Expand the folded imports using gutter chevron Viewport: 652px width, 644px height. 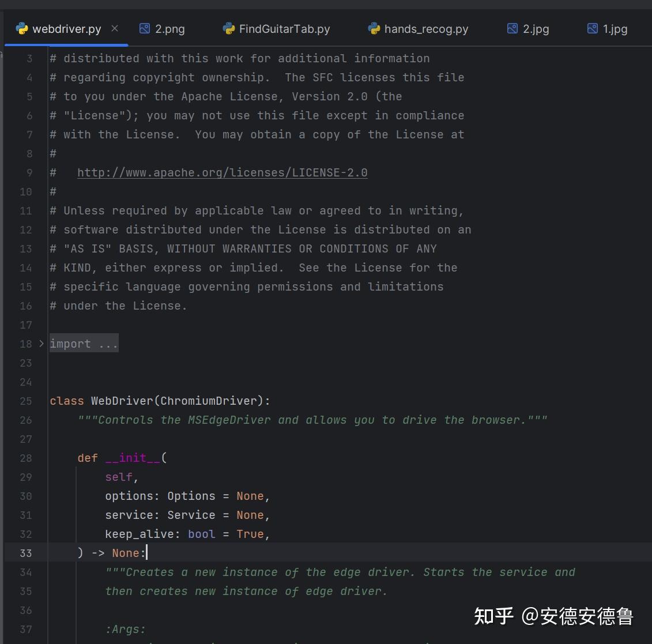[41, 344]
